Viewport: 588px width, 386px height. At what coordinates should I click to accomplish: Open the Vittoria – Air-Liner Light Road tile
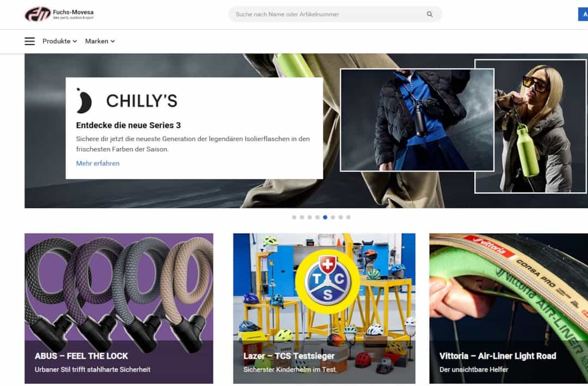pos(509,308)
